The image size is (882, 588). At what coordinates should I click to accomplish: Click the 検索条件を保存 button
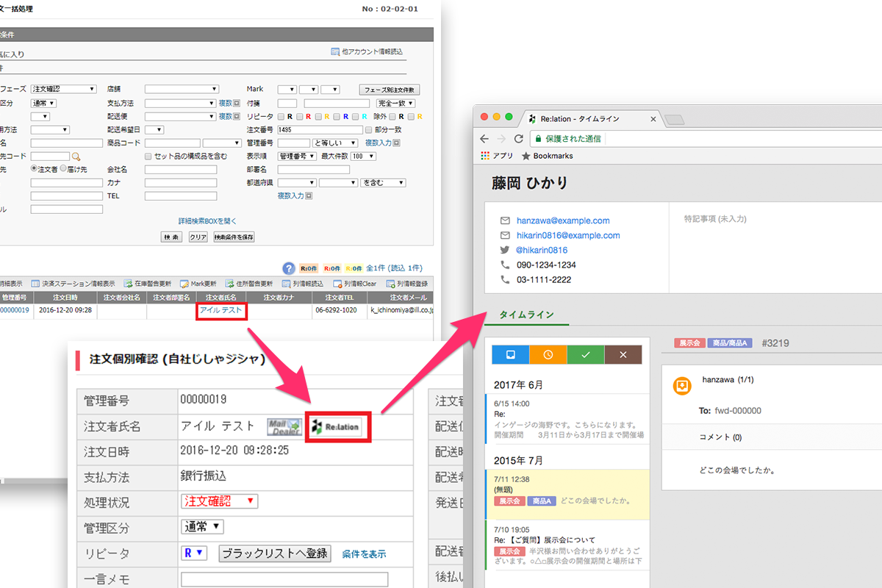(x=234, y=237)
